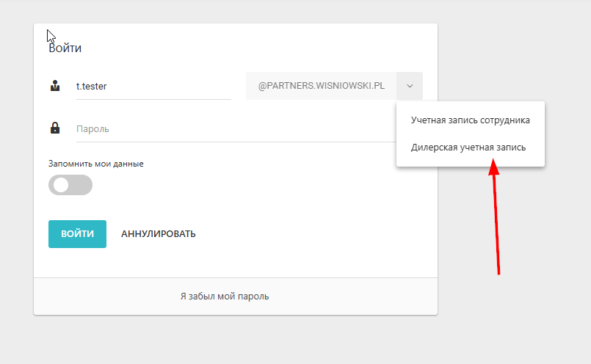Screen dimensions: 591x364
Task: Click the 'Запомнить мои данные' label
Action: pos(95,164)
